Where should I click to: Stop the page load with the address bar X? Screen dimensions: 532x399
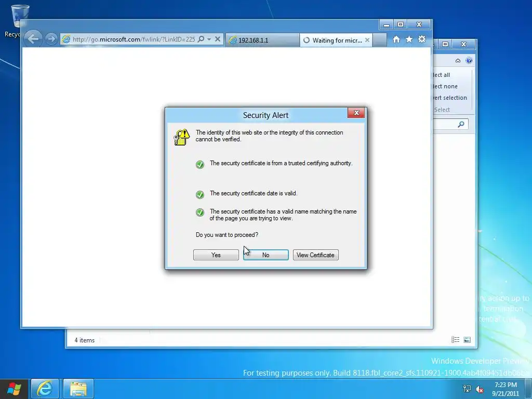[218, 39]
